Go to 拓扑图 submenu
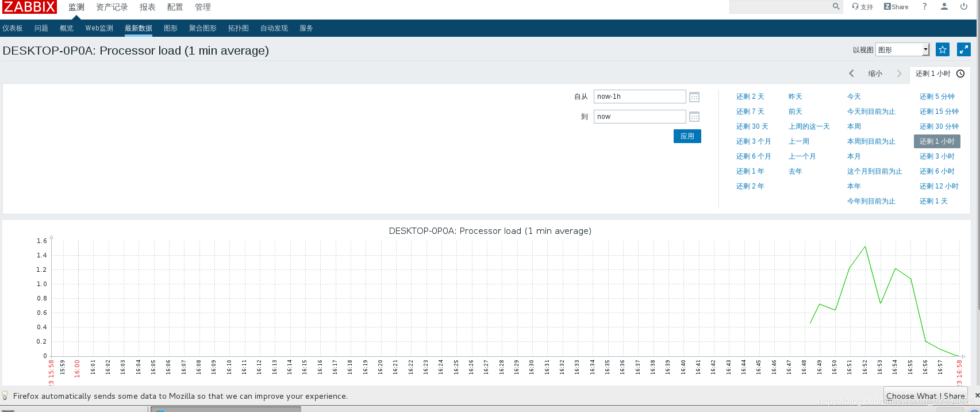The height and width of the screenshot is (412, 980). (x=239, y=28)
